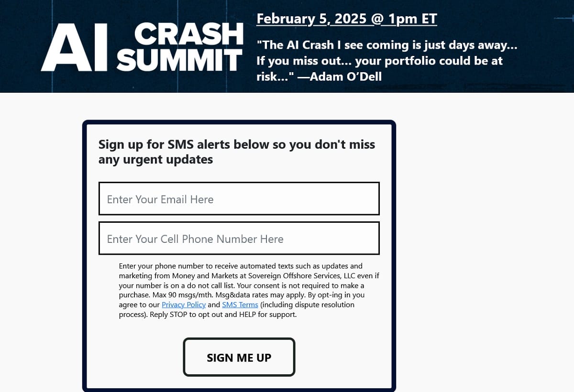The width and height of the screenshot is (574, 392).
Task: Click the Privacy Policy link
Action: [x=184, y=305]
